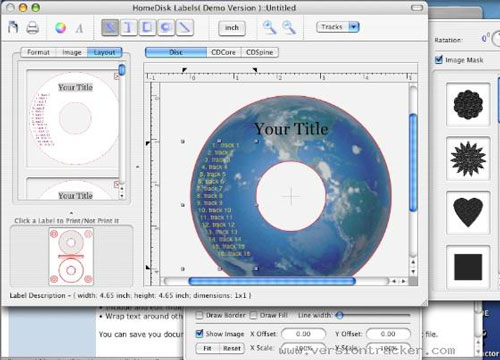Image resolution: width=500 pixels, height=360 pixels.
Task: Choose the heart shaped image mask
Action: (x=468, y=212)
